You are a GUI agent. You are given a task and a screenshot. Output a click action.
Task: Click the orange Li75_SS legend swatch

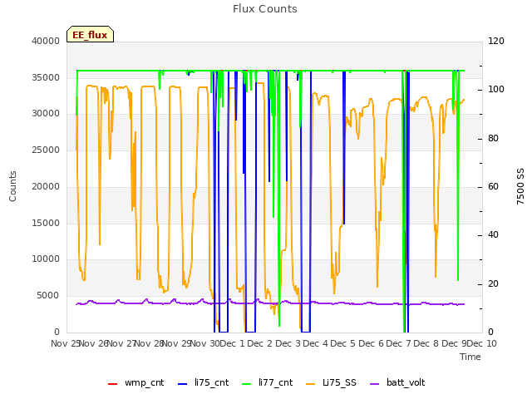[x=310, y=384]
